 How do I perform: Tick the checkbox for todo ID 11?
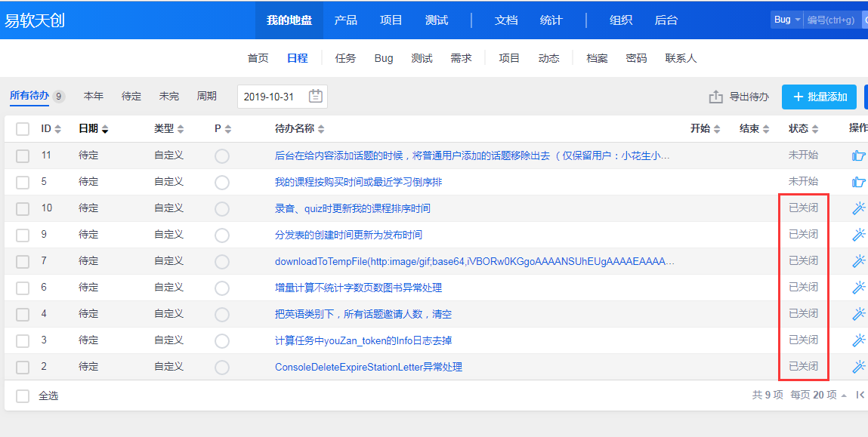click(23, 156)
